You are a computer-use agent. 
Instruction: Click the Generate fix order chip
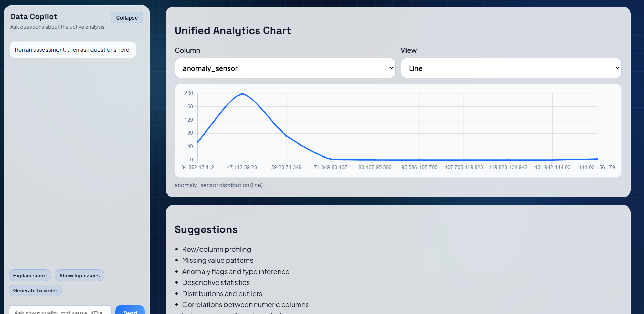(x=35, y=290)
